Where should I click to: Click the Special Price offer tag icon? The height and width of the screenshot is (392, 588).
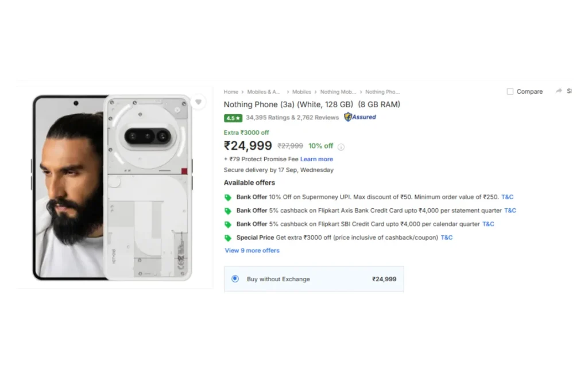click(228, 238)
